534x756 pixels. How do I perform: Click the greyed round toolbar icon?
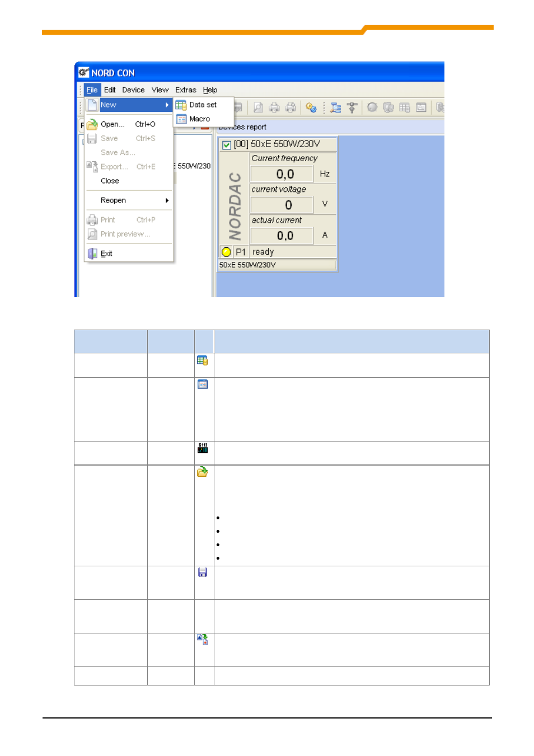click(x=372, y=107)
